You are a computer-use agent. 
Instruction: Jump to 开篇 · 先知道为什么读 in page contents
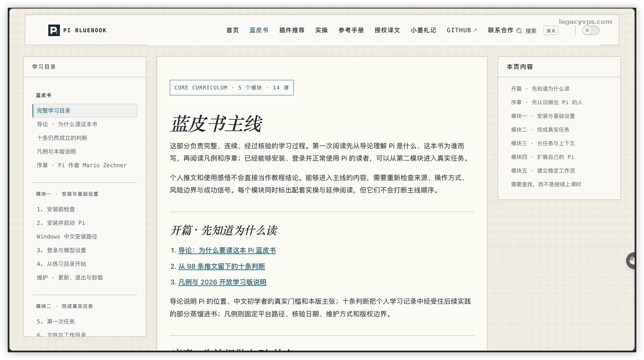point(540,89)
